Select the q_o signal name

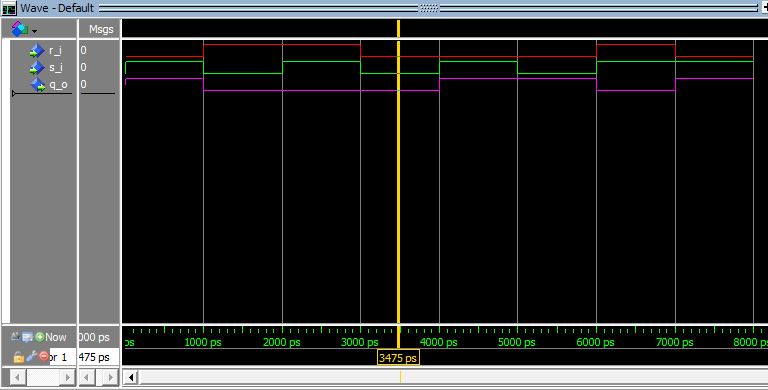58,85
